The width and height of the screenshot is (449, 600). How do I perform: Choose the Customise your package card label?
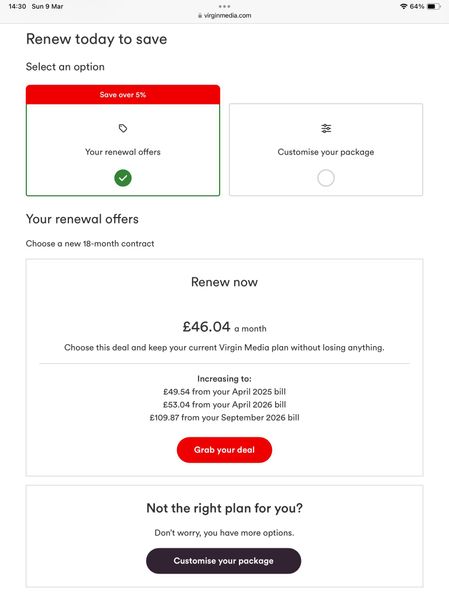point(326,152)
